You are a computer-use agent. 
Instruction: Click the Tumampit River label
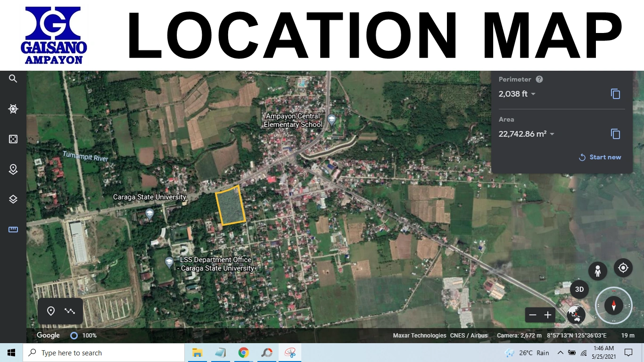85,156
